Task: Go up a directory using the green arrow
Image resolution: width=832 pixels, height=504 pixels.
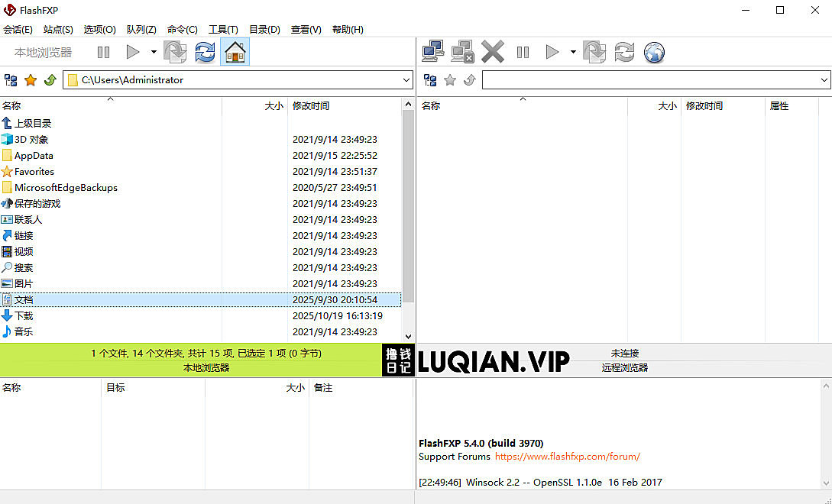Action: tap(50, 79)
